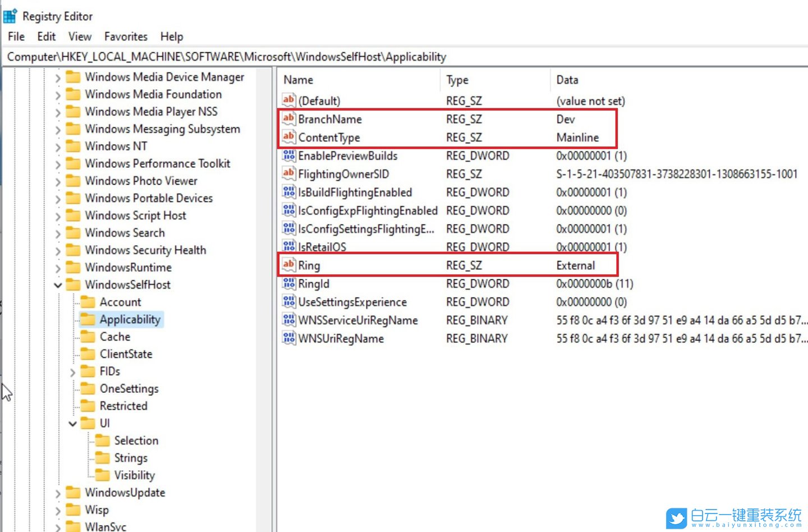Click the Applicability folder icon
This screenshot has height=532, width=808.
tap(88, 319)
